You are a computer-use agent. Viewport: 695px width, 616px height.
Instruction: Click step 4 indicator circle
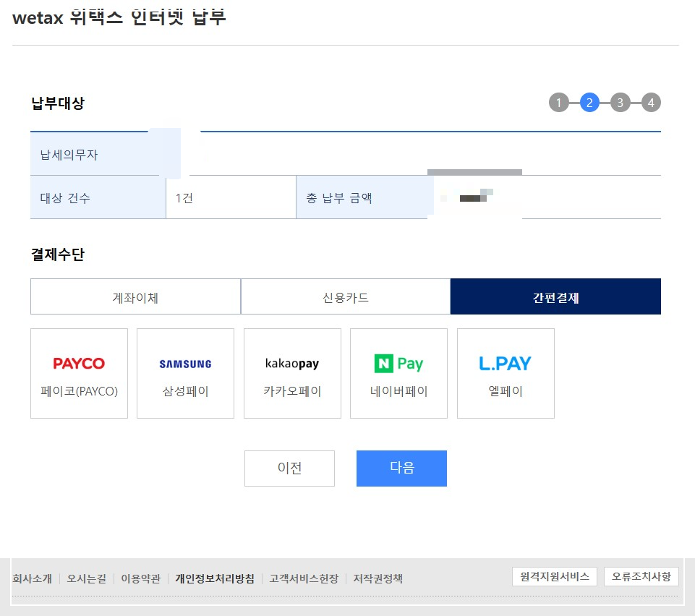tap(651, 103)
